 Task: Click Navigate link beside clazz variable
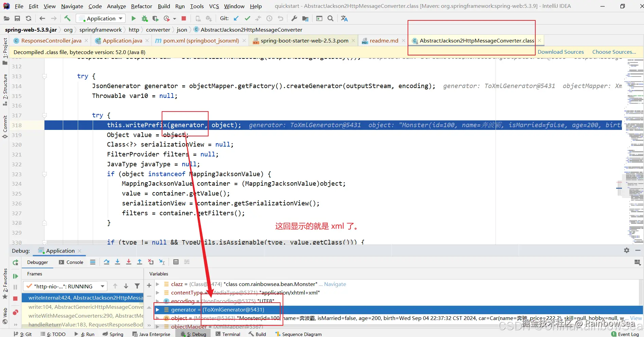coord(335,284)
